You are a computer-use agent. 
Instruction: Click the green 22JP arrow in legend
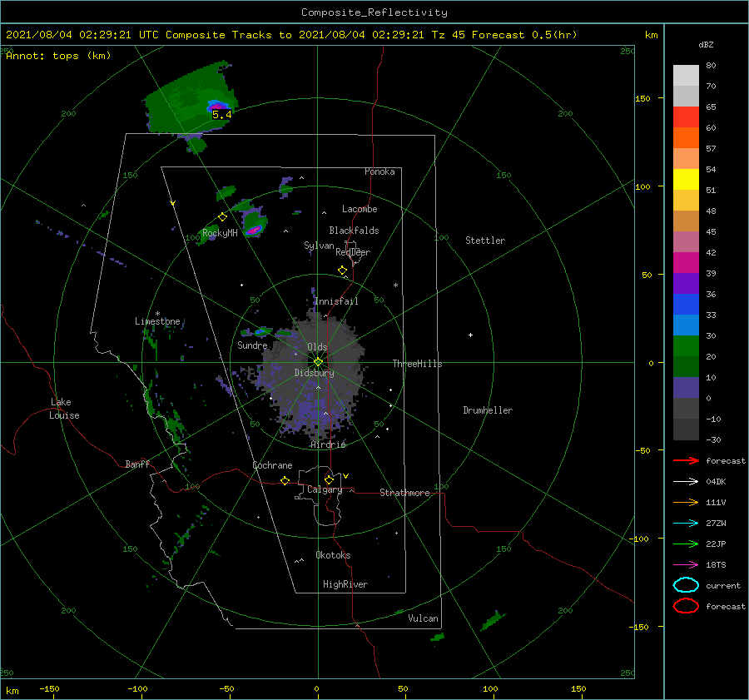686,544
